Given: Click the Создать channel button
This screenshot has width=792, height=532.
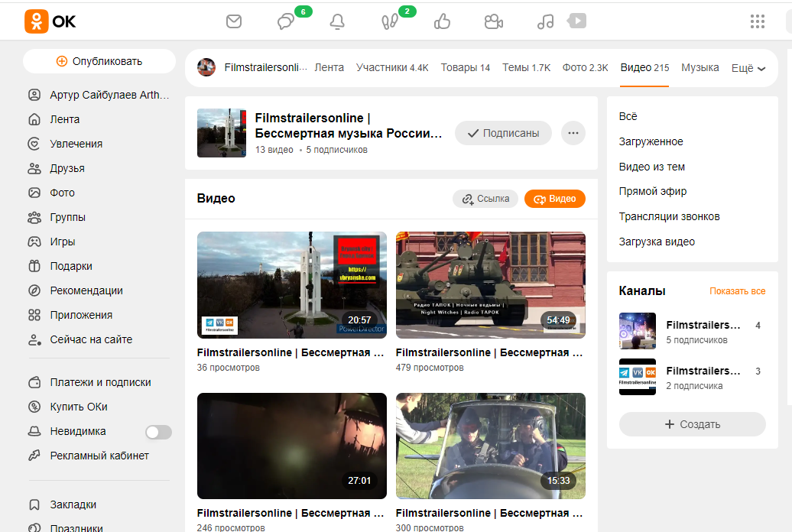Looking at the screenshot, I should point(692,424).
